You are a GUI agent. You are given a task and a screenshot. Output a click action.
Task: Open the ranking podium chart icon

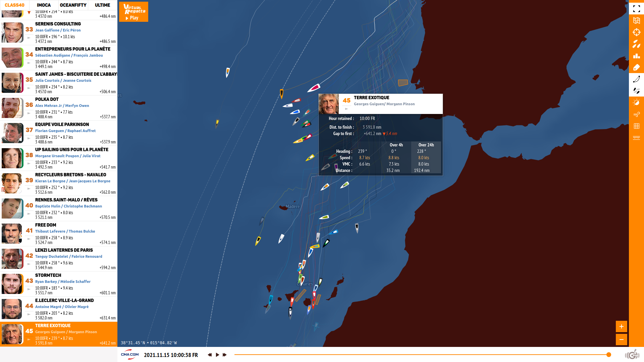(x=636, y=56)
